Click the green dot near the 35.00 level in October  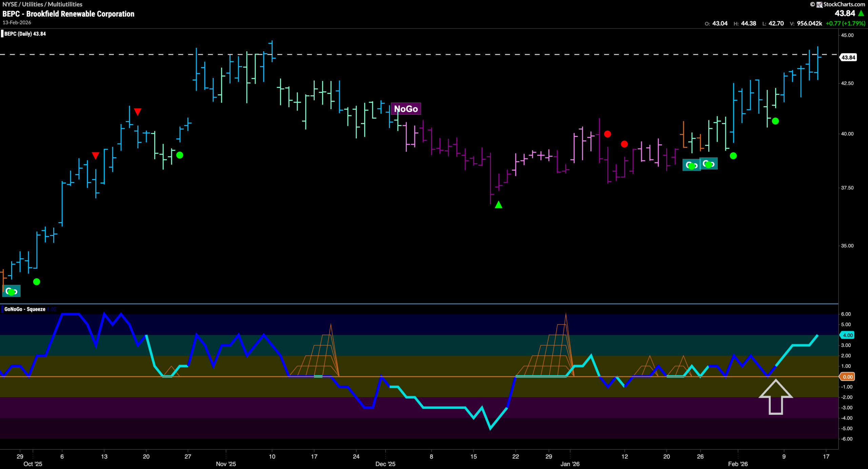click(37, 281)
